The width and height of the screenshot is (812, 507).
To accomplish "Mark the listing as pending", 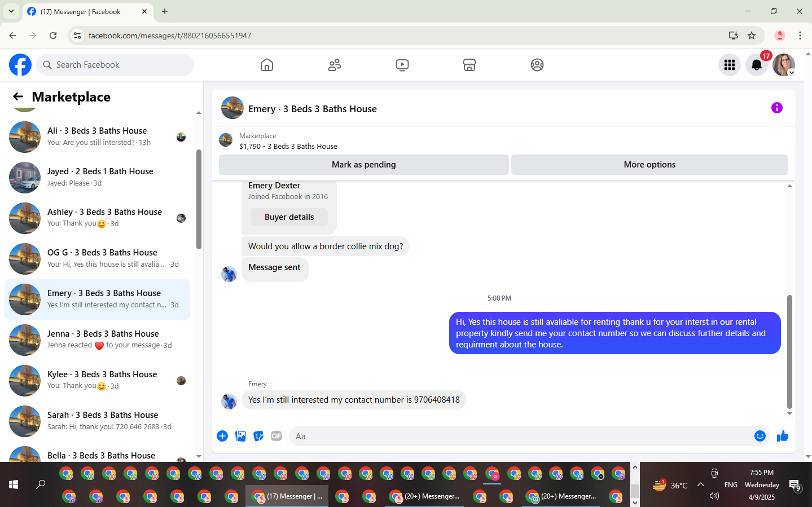I will pyautogui.click(x=364, y=165).
